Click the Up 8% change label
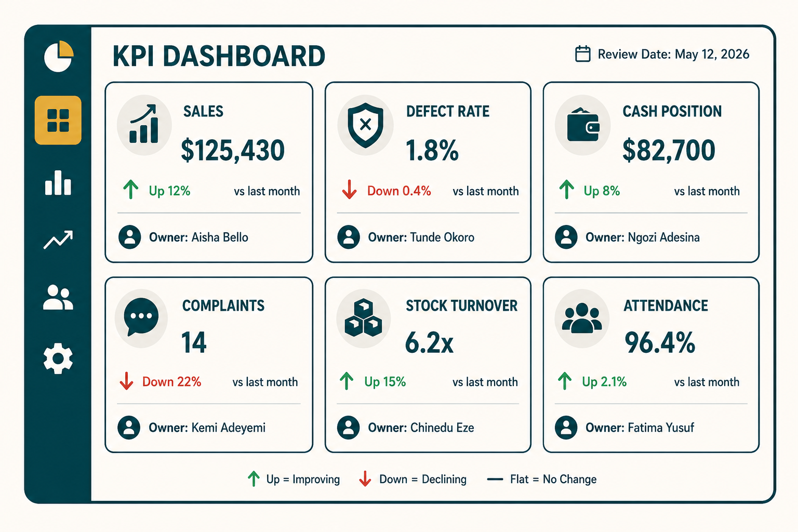The width and height of the screenshot is (798, 532). (602, 191)
